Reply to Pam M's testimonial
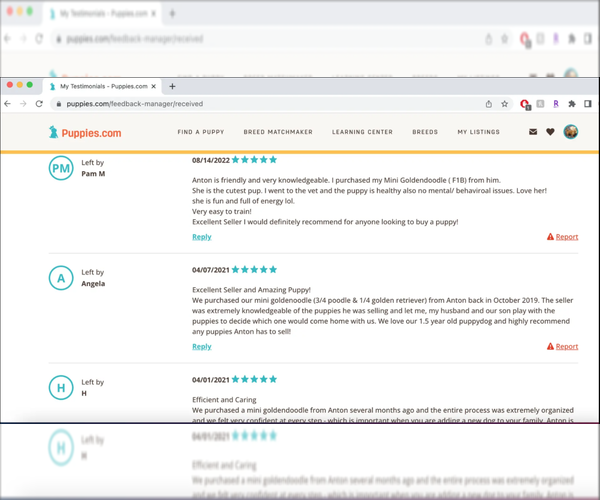Viewport: 600px width, 500px height. click(x=201, y=237)
